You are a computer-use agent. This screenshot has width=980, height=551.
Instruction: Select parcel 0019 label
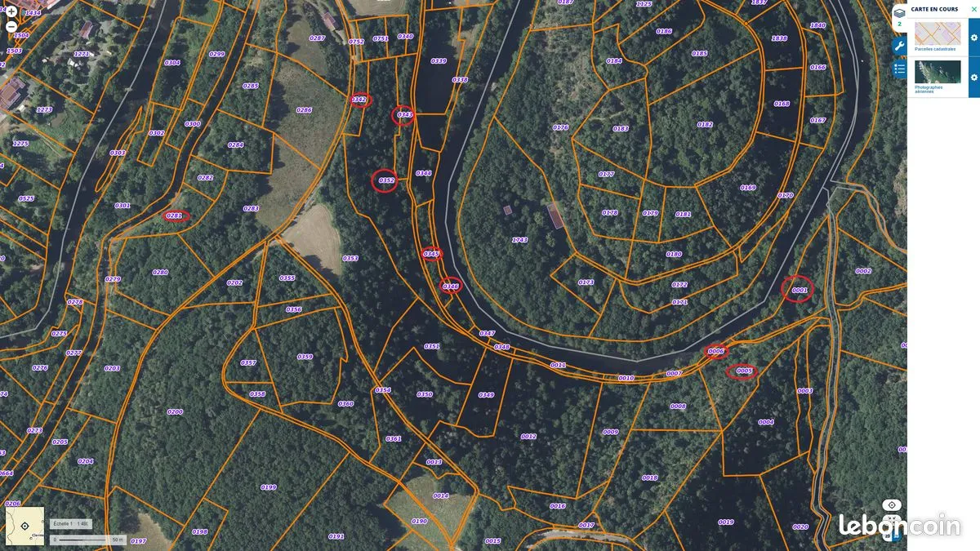(726, 522)
